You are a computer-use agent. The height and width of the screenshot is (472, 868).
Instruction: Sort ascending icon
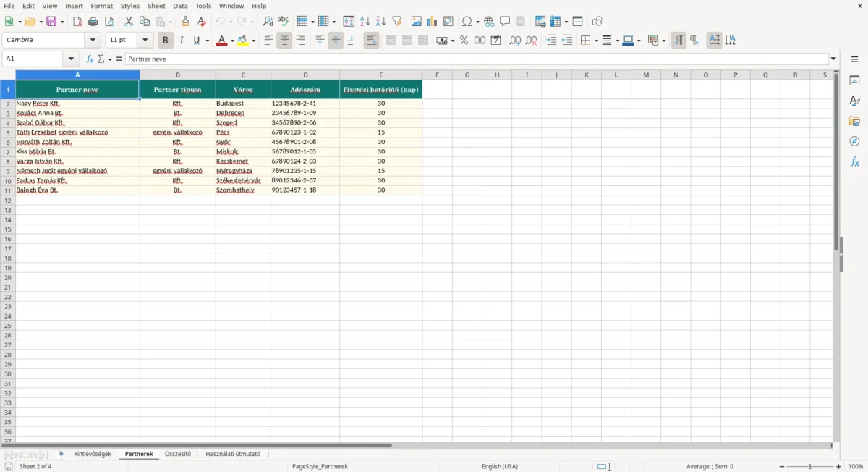pyautogui.click(x=365, y=22)
